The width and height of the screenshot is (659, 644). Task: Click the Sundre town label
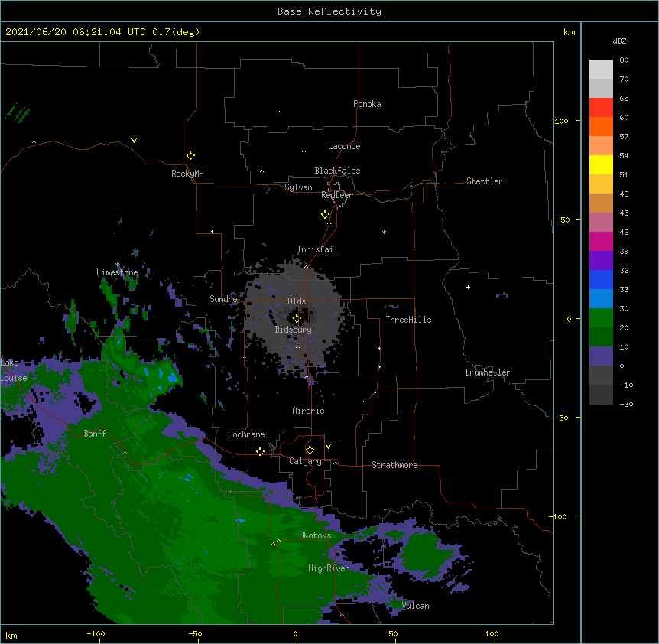(x=223, y=299)
